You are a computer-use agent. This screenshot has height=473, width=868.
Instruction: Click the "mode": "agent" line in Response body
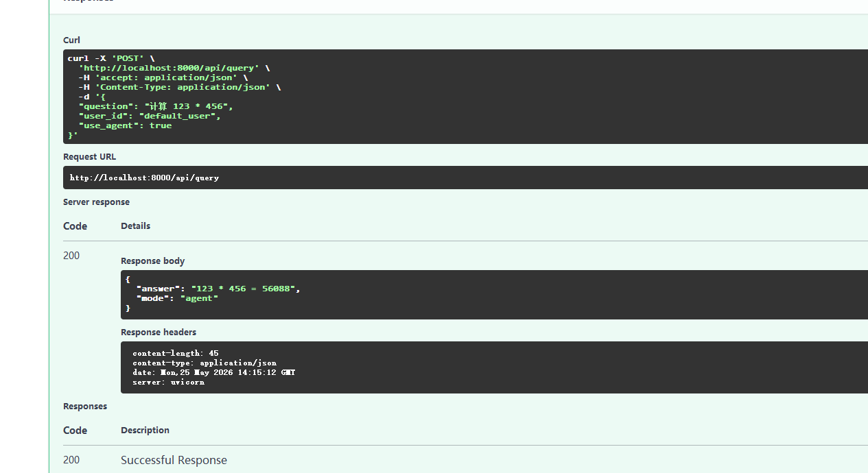coord(177,298)
